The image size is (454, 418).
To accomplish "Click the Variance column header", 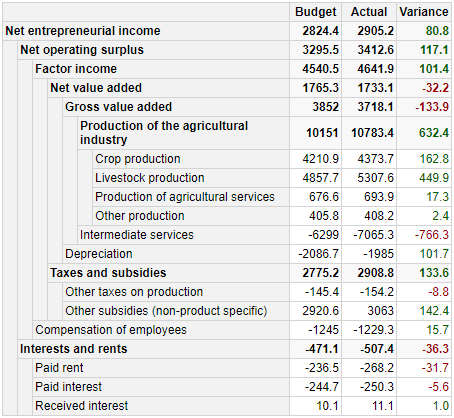I will (424, 12).
